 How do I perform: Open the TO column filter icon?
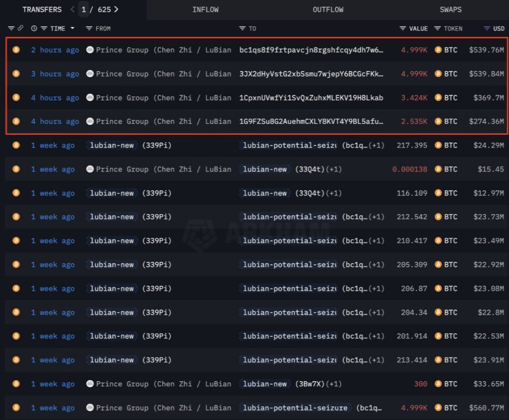tap(242, 28)
